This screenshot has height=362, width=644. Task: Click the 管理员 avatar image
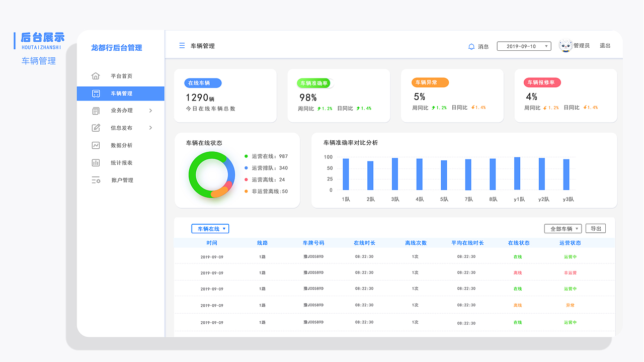tap(566, 46)
